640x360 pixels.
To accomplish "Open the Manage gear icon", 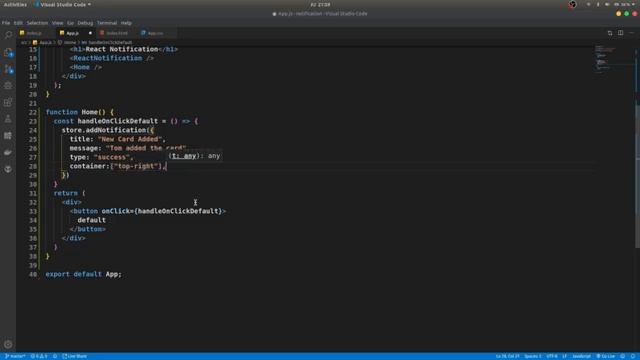I will (8, 344).
